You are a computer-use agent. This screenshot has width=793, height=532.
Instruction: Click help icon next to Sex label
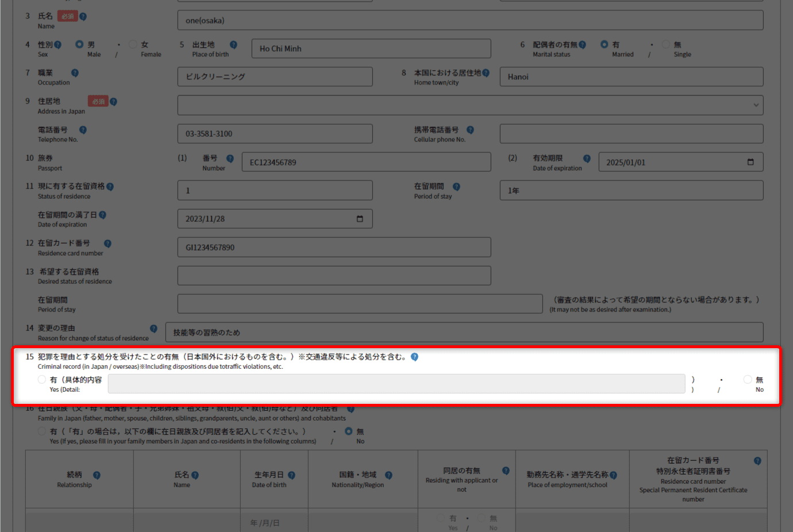tap(57, 45)
